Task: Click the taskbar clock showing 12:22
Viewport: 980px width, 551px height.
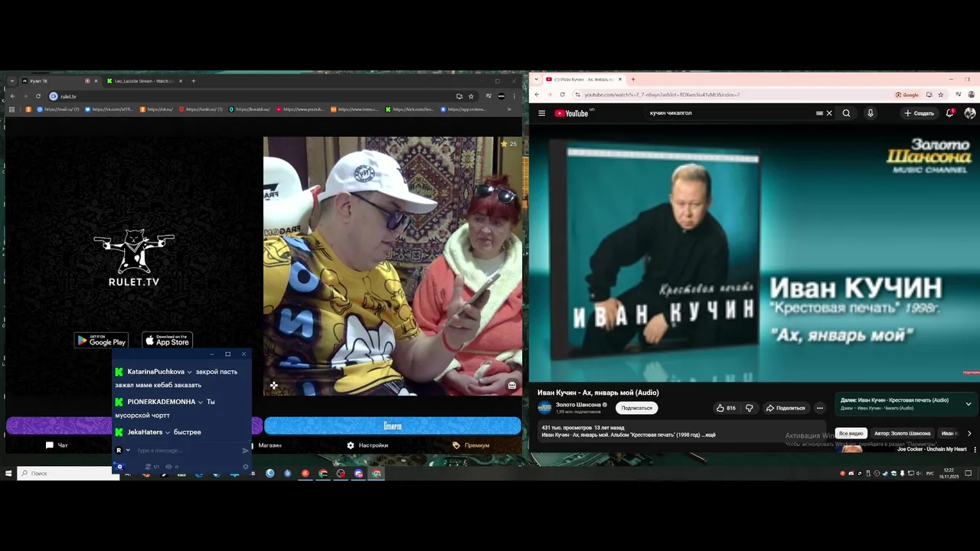Action: click(x=949, y=473)
